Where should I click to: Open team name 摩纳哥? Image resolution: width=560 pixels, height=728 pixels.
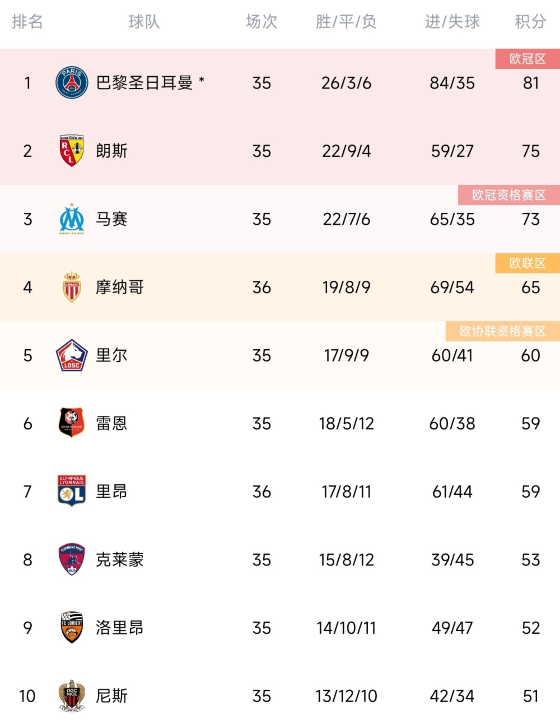120,287
